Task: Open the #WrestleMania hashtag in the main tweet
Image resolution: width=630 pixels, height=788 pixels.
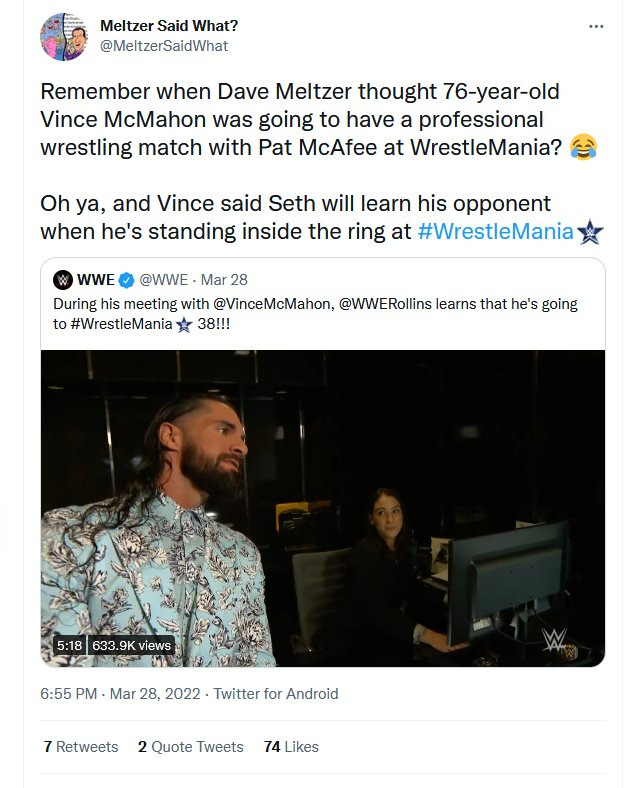Action: pyautogui.click(x=493, y=232)
